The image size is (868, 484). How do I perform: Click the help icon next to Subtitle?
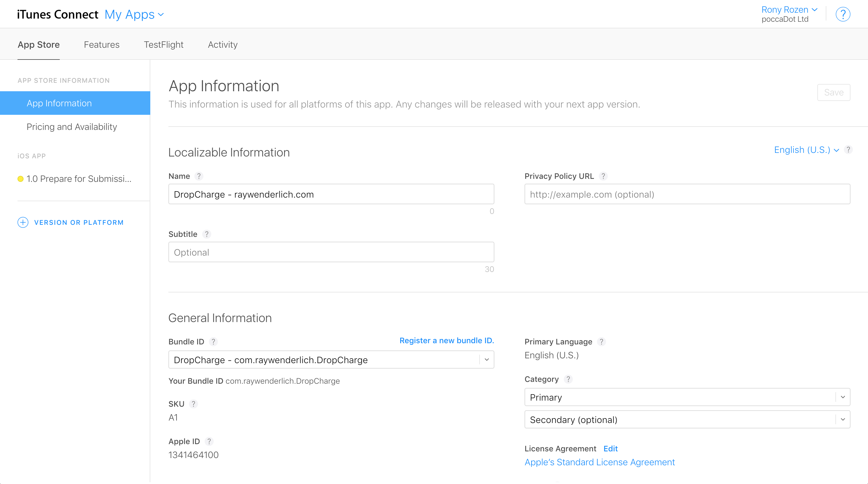click(206, 234)
